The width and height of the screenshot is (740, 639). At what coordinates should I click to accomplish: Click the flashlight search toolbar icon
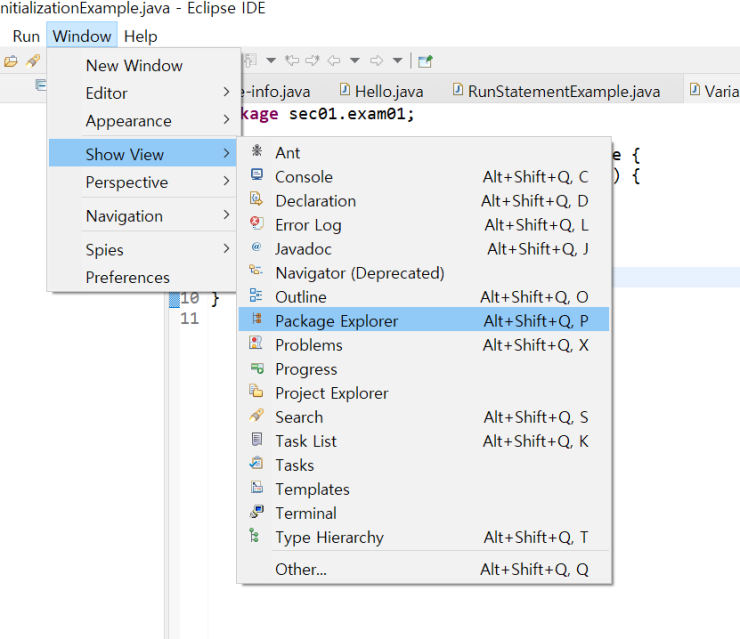pos(33,60)
